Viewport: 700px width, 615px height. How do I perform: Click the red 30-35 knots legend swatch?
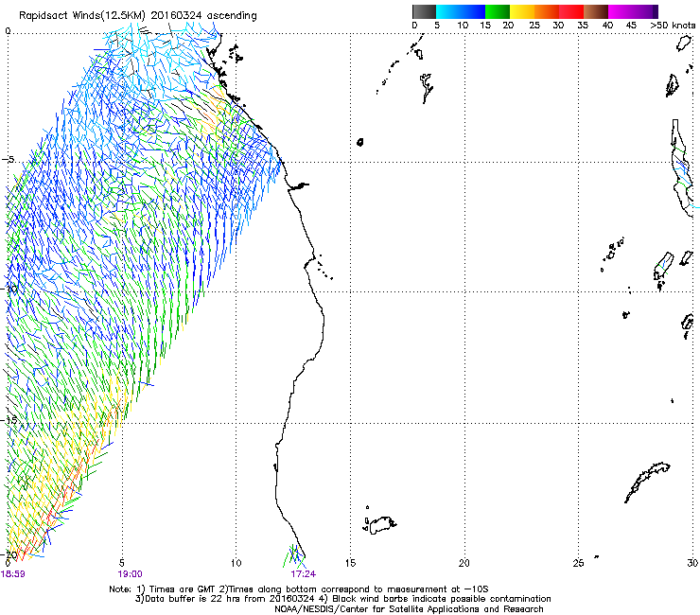(571, 11)
